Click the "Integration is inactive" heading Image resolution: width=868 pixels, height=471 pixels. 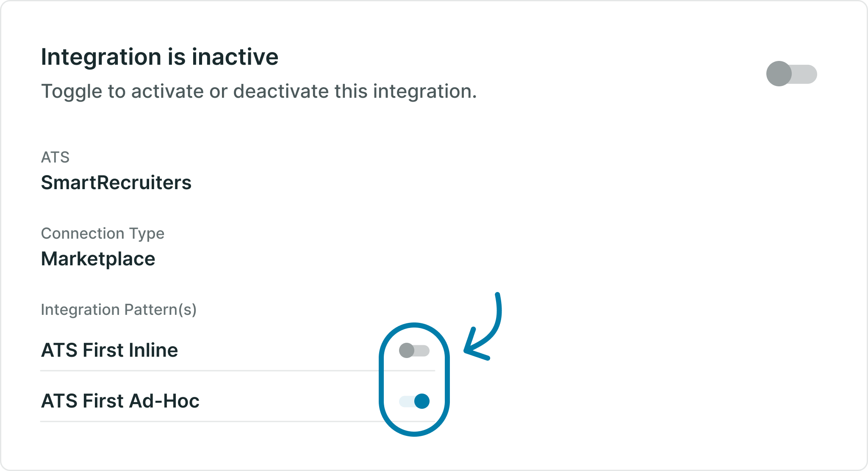tap(159, 57)
